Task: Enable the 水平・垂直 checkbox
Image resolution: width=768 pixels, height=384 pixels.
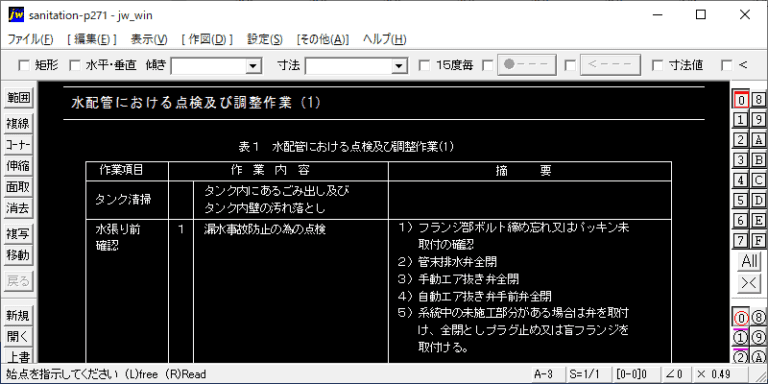Action: pos(74,65)
